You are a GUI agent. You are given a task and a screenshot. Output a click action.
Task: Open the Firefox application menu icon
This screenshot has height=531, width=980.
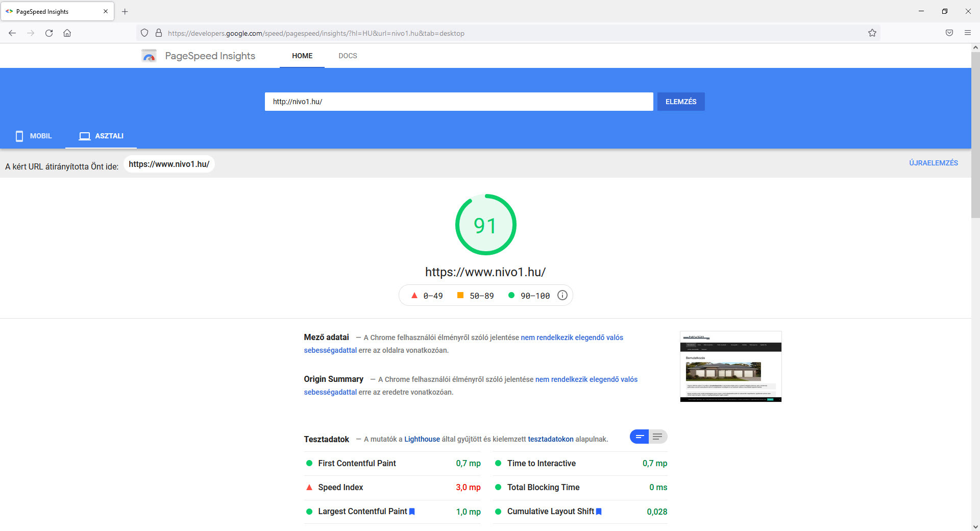pos(967,33)
